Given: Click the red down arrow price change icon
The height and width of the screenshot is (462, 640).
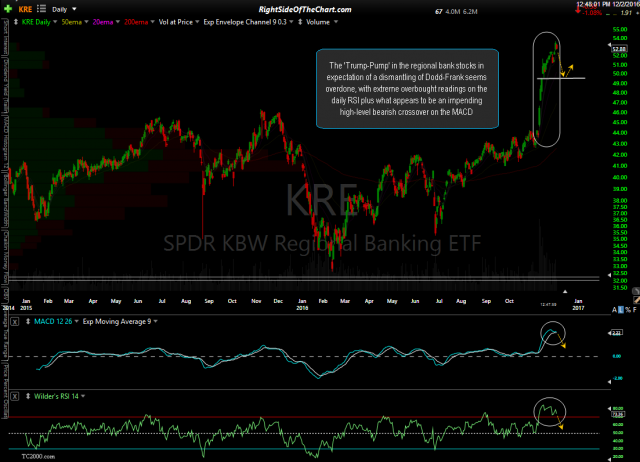Looking at the screenshot, I should [x=578, y=11].
